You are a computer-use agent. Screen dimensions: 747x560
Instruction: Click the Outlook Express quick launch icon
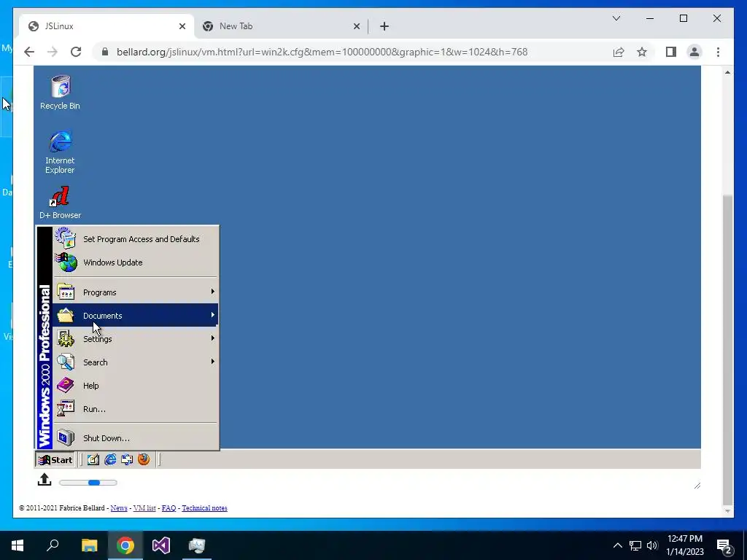[127, 459]
